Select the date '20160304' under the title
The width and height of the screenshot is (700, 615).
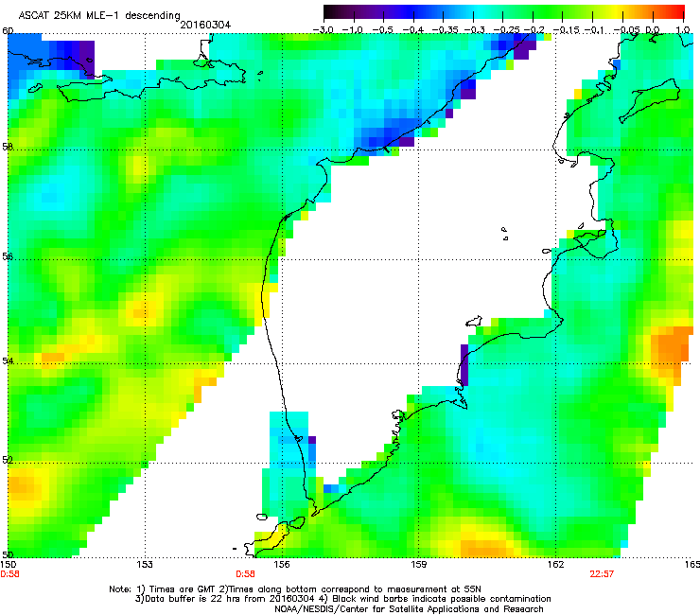(205, 25)
